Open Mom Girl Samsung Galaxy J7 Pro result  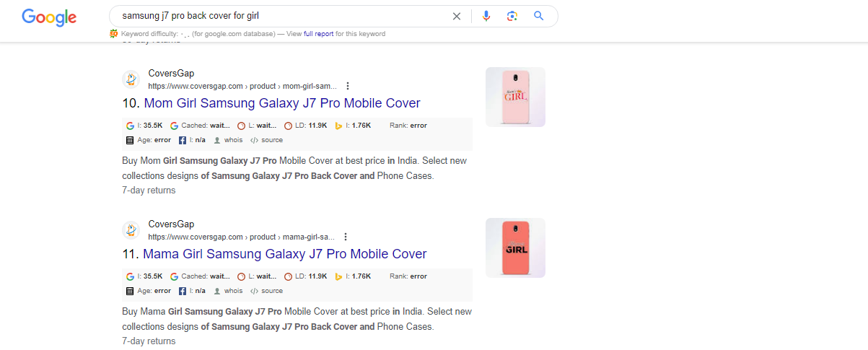pos(281,103)
